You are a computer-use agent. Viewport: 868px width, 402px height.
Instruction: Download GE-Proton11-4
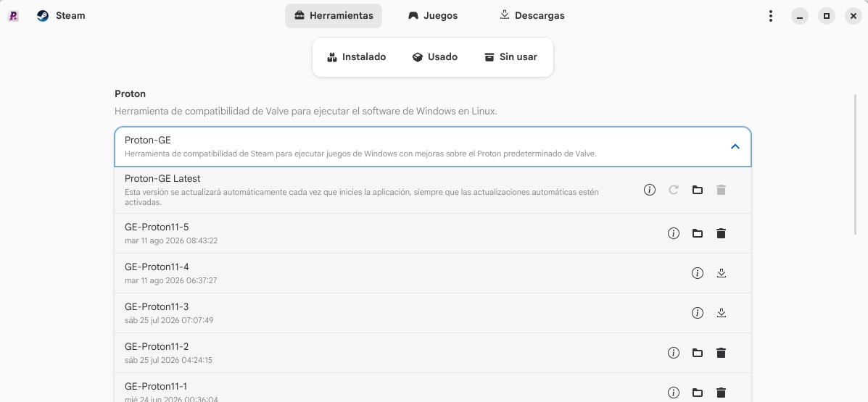pyautogui.click(x=722, y=273)
